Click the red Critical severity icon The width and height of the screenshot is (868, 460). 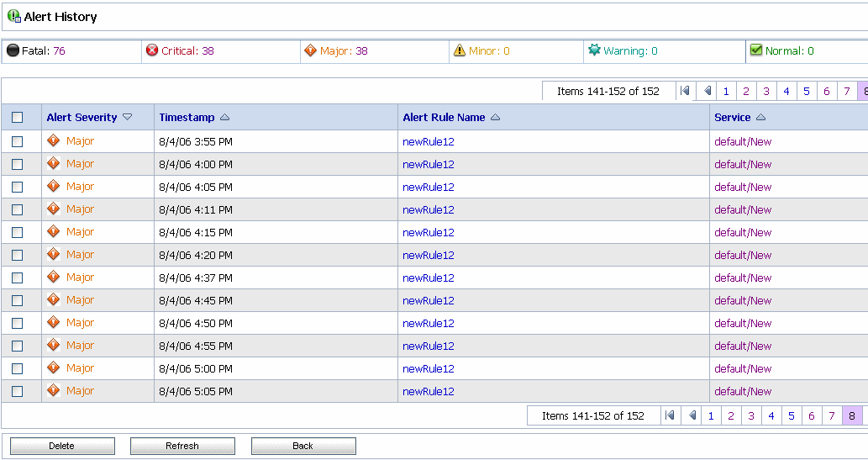(152, 50)
